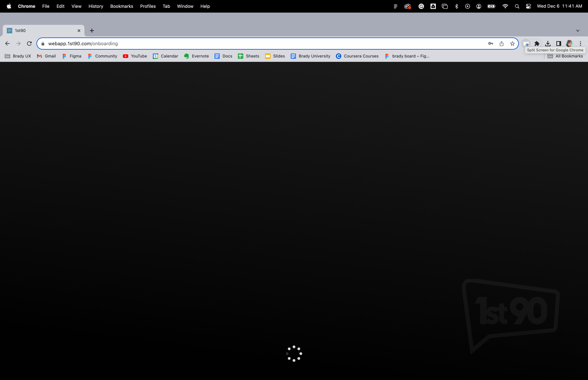Click the browser forward arrow
This screenshot has height=380, width=588.
(x=18, y=44)
